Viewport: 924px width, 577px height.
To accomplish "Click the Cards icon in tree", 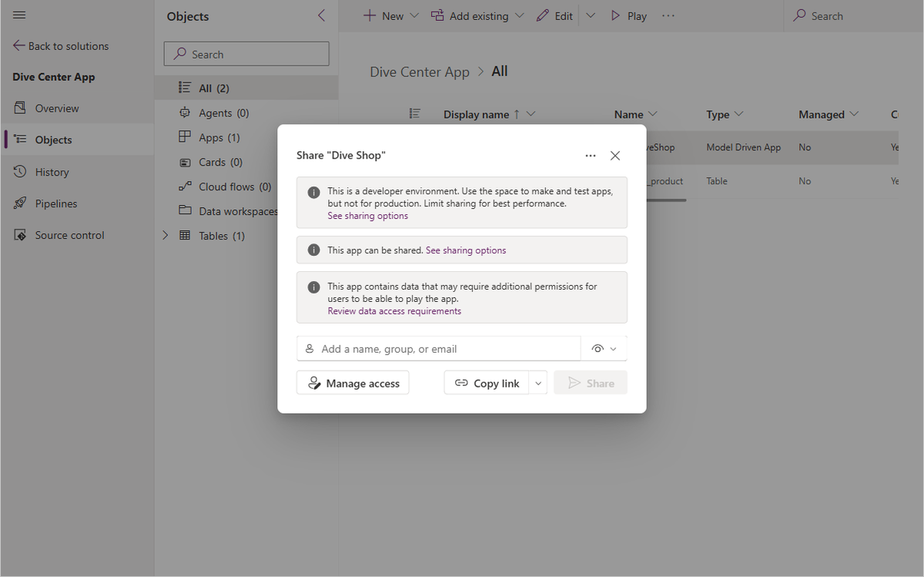I will tap(185, 162).
